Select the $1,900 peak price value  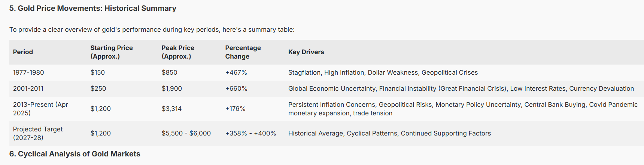pyautogui.click(x=171, y=88)
